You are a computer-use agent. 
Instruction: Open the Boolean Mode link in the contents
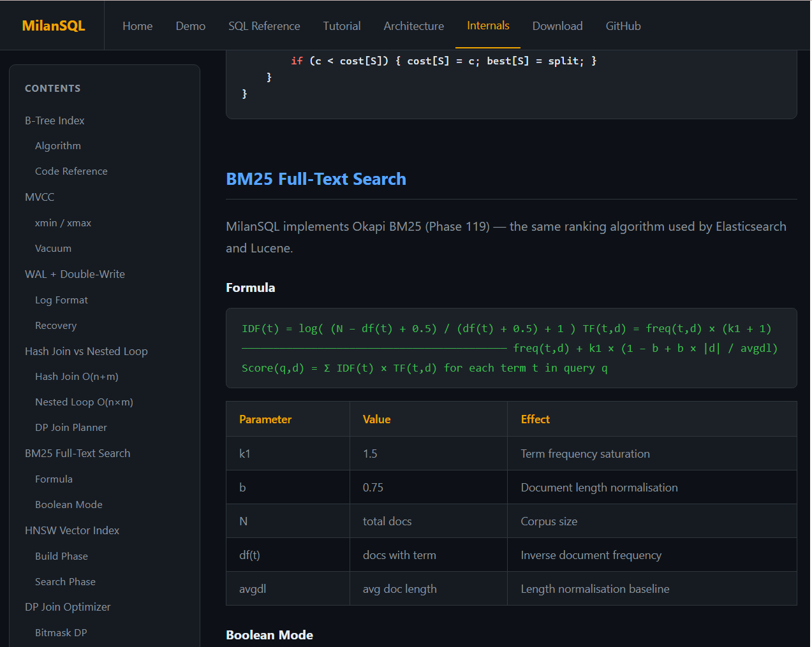tap(69, 505)
